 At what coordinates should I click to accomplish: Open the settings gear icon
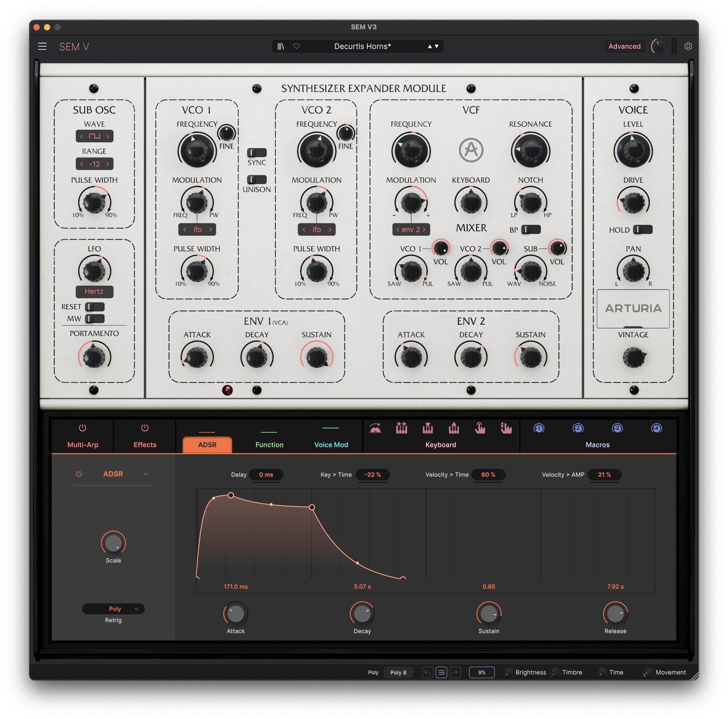(688, 46)
